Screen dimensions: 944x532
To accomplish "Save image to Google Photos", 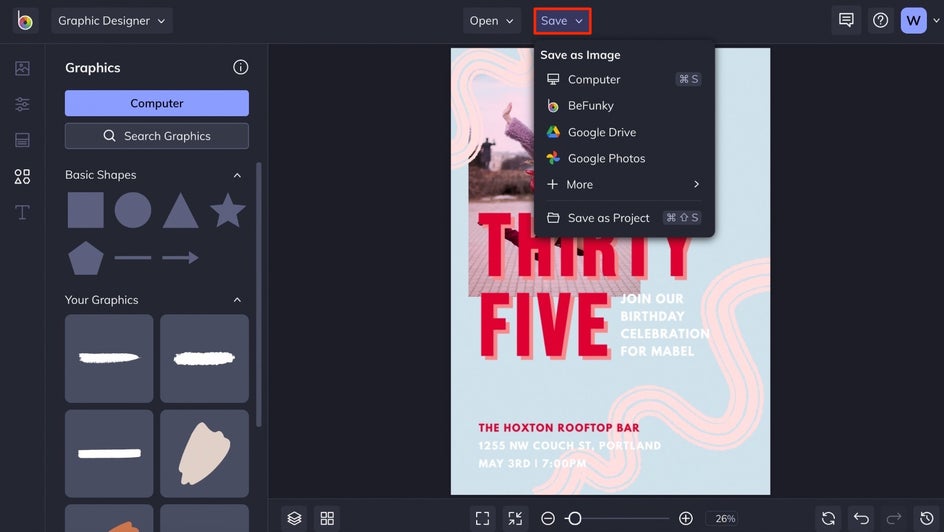I will (624, 158).
